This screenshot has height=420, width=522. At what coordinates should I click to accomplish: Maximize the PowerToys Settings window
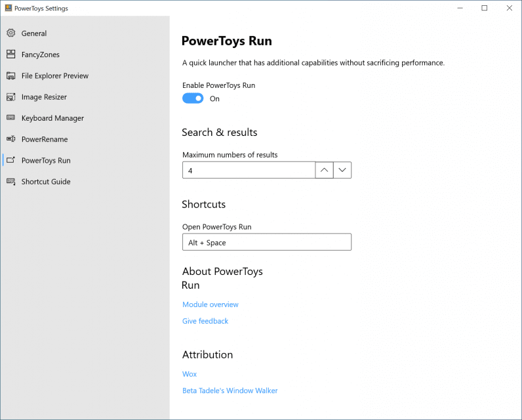point(484,8)
